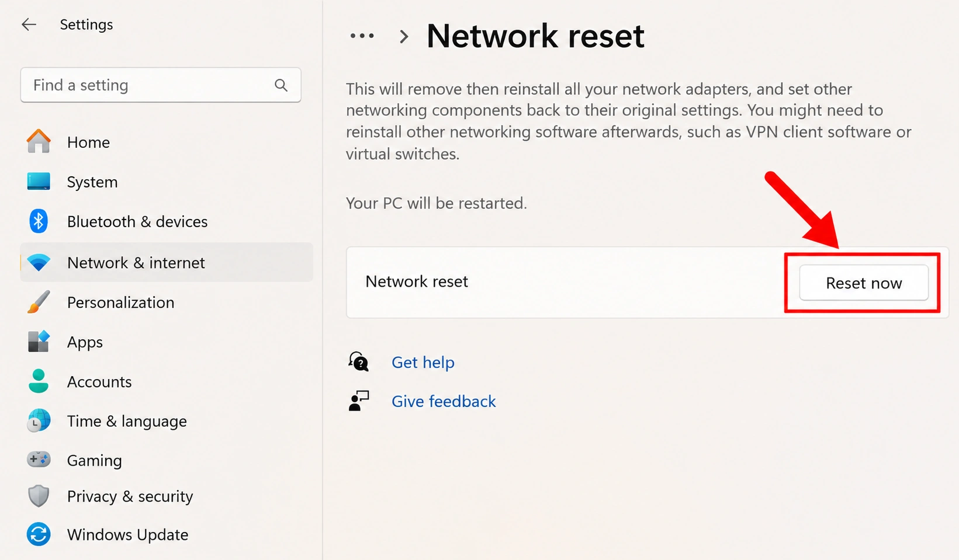Open Bluetooth & devices settings
This screenshot has width=959, height=560.
pos(167,221)
